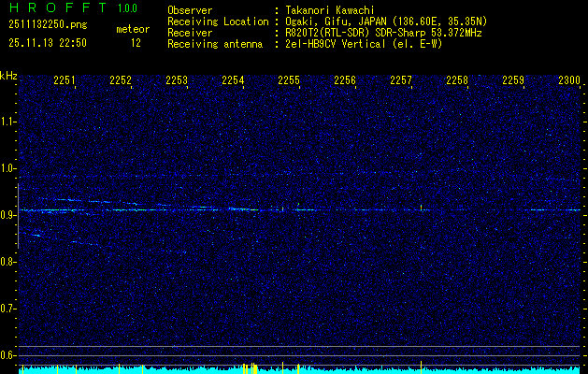Click the 2258 time marker
The height and width of the screenshot is (374, 588).
point(457,81)
